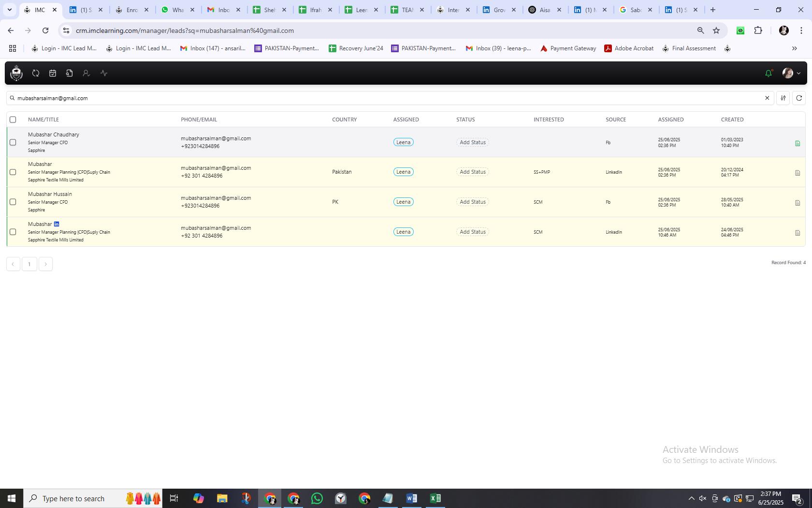Image resolution: width=812 pixels, height=508 pixels.
Task: Select the checkbox for the lead created 24/06/2025
Action: (x=13, y=232)
